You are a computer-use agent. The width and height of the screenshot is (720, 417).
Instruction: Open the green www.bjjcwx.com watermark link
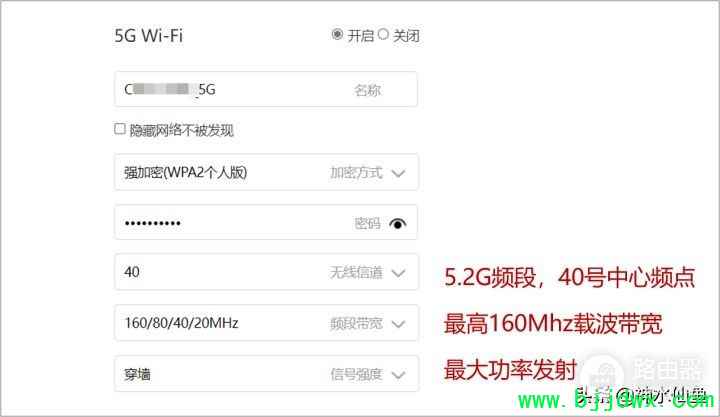point(615,400)
